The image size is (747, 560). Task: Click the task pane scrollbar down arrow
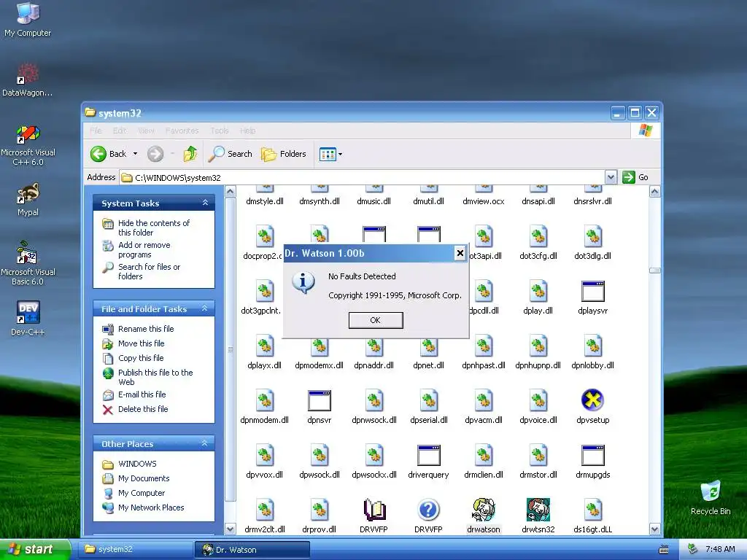[x=230, y=529]
